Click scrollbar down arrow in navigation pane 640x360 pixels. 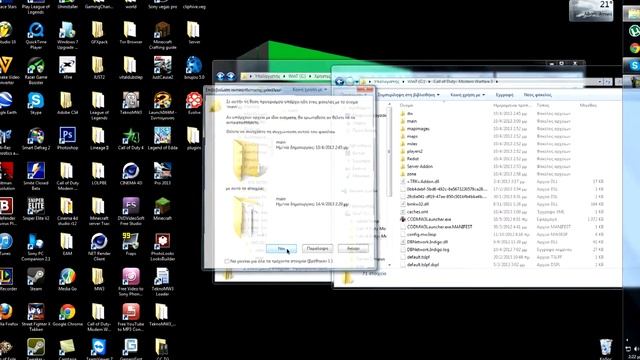tap(389, 265)
